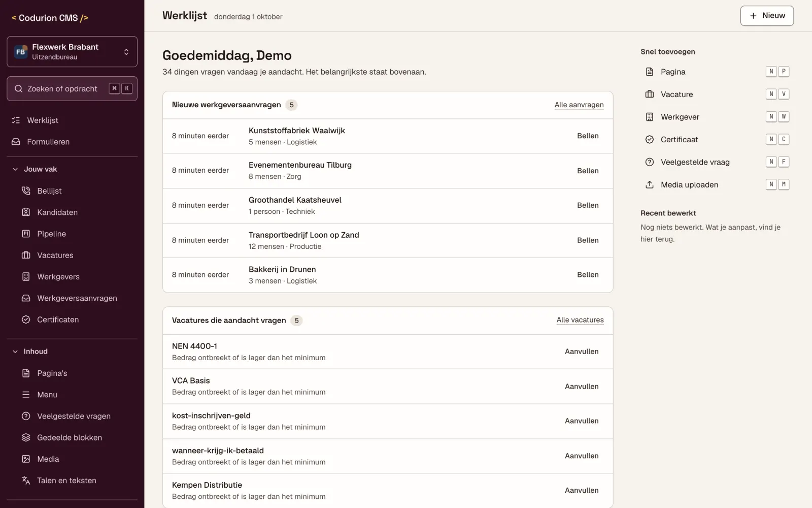This screenshot has width=812, height=508.
Task: Click Aanvullen for wanneer-krijg-ik-betaald
Action: tap(582, 456)
